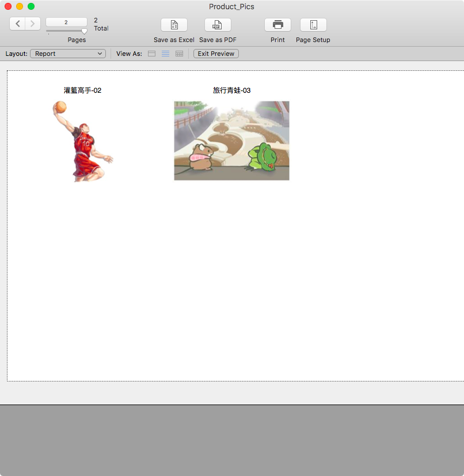Click the page slider handle

pos(84,31)
